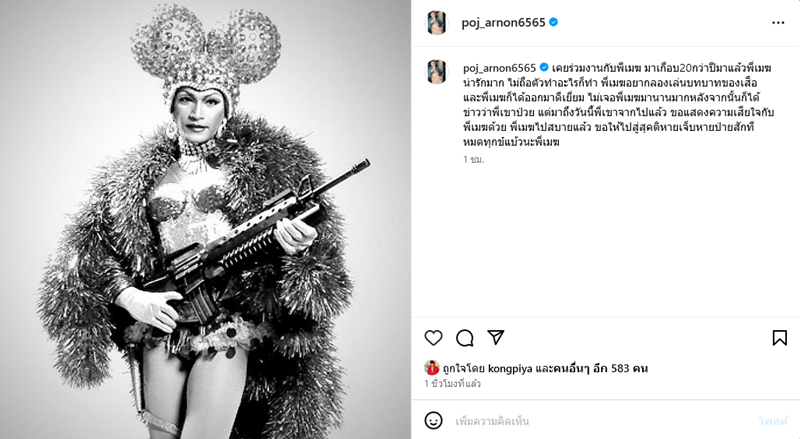Open the three-dot more options menu
Screen dimensions: 800x439
pos(778,22)
